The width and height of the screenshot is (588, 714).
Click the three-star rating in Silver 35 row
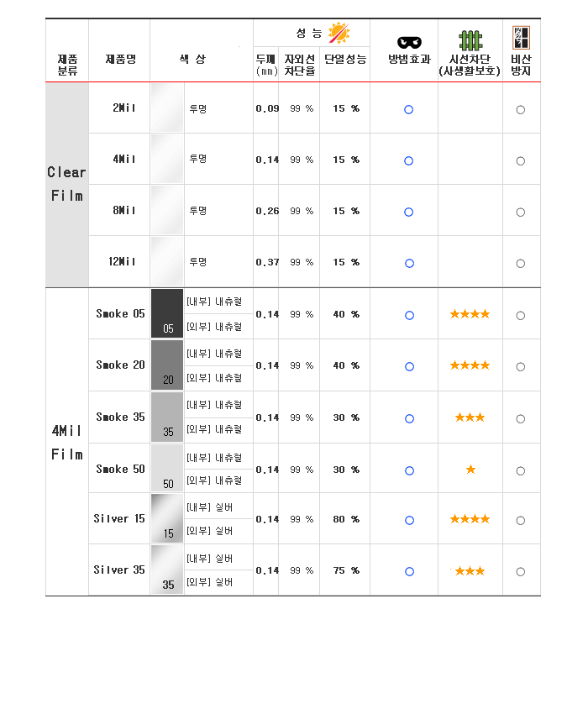pyautogui.click(x=470, y=571)
